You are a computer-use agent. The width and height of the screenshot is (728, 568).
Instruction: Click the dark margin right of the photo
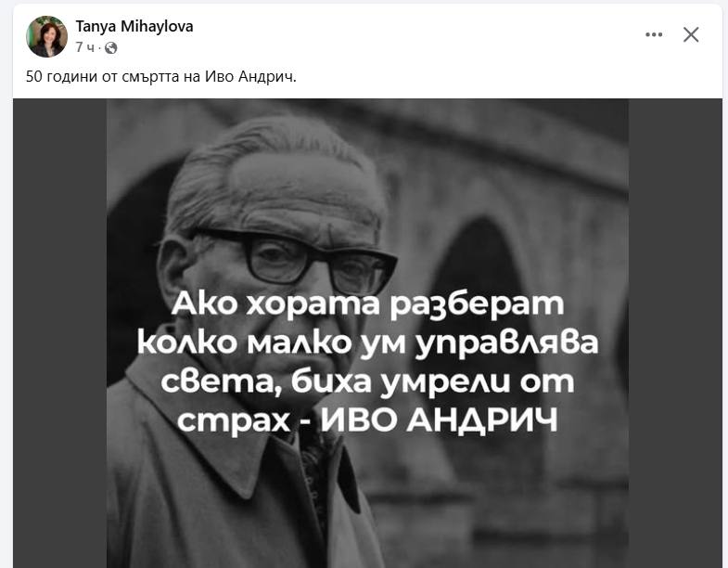[x=675, y=333]
